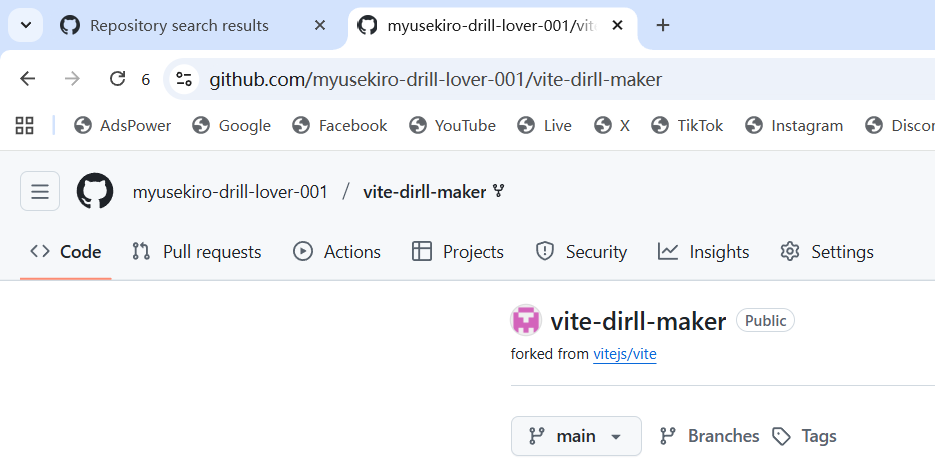Click the vite-dirll-maker repository avatar icon

click(x=526, y=321)
